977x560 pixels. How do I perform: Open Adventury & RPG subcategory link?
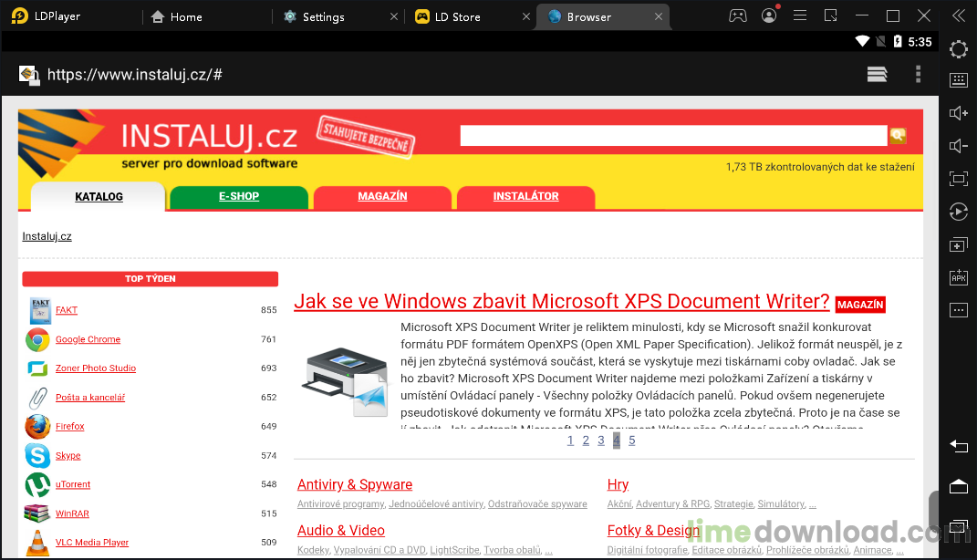[673, 504]
